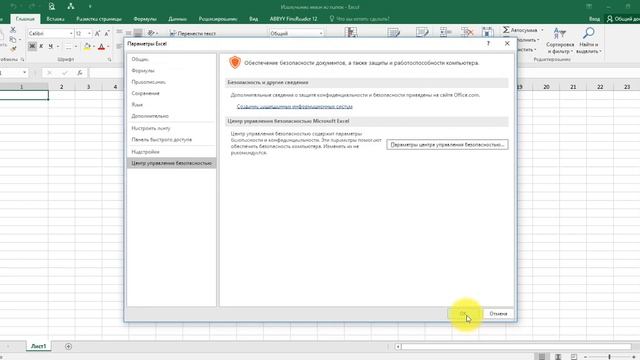Open the font size 12 dropdown
Image resolution: width=640 pixels, height=360 pixels.
89,33
